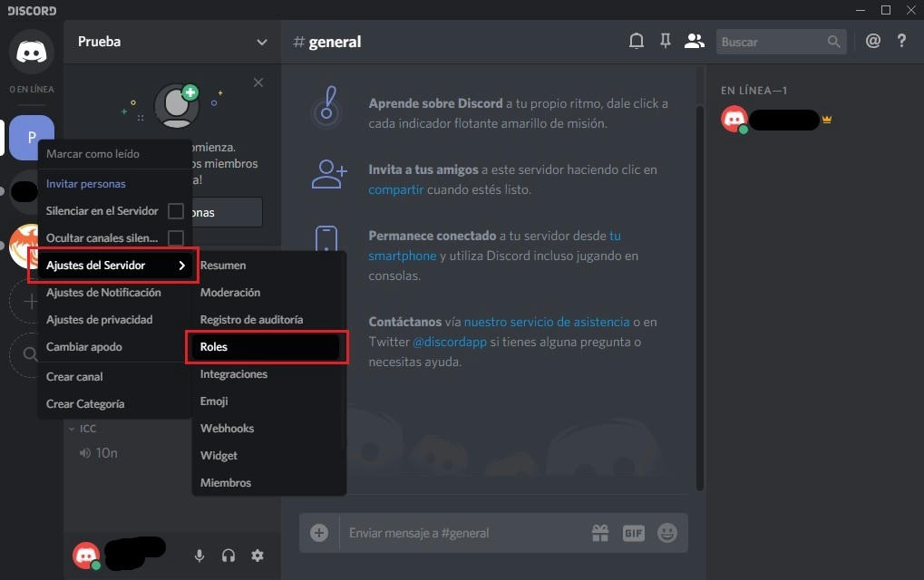Click the EN LÍNEA—1 member header
Screen dimensions: 924x580
pyautogui.click(x=754, y=91)
